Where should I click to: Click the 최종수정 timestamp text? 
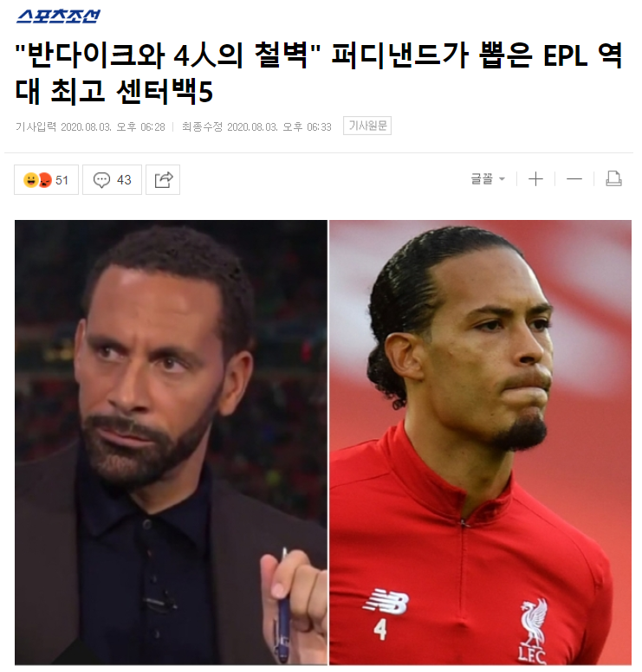click(256, 126)
